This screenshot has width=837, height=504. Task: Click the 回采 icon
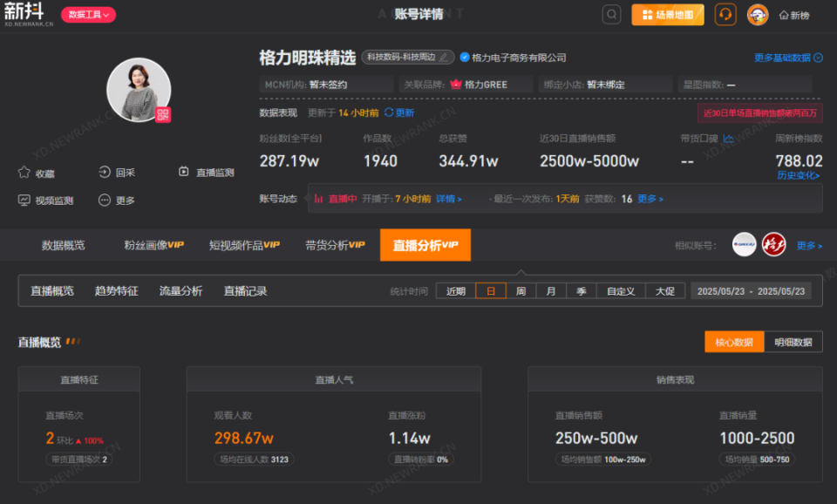105,172
